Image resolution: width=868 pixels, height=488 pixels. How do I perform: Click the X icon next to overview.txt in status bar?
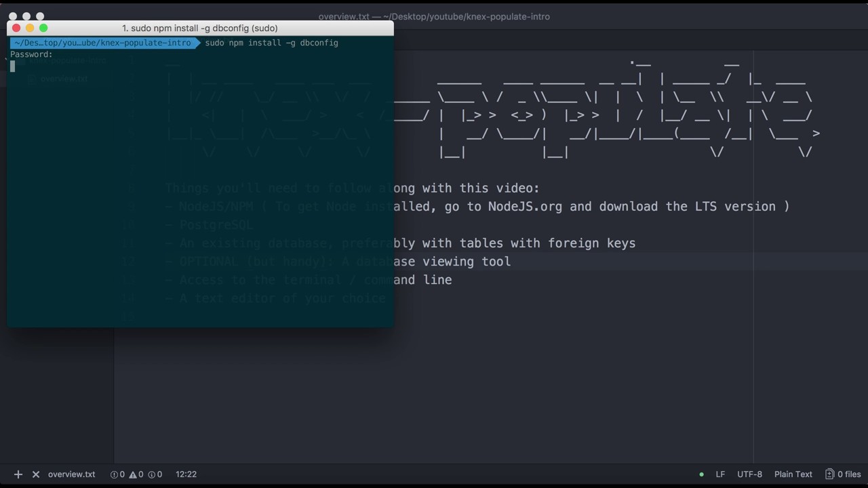click(36, 474)
